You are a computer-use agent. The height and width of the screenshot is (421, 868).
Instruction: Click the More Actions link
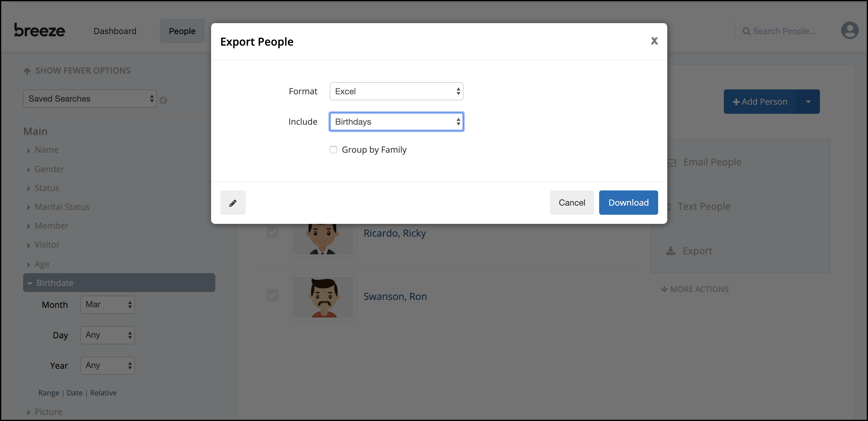click(699, 289)
